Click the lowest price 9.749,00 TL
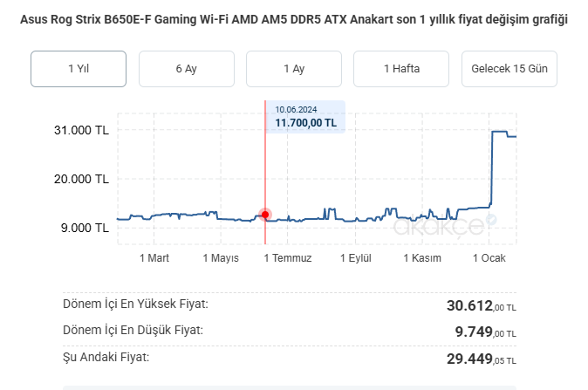This screenshot has height=390, width=588. [486, 332]
